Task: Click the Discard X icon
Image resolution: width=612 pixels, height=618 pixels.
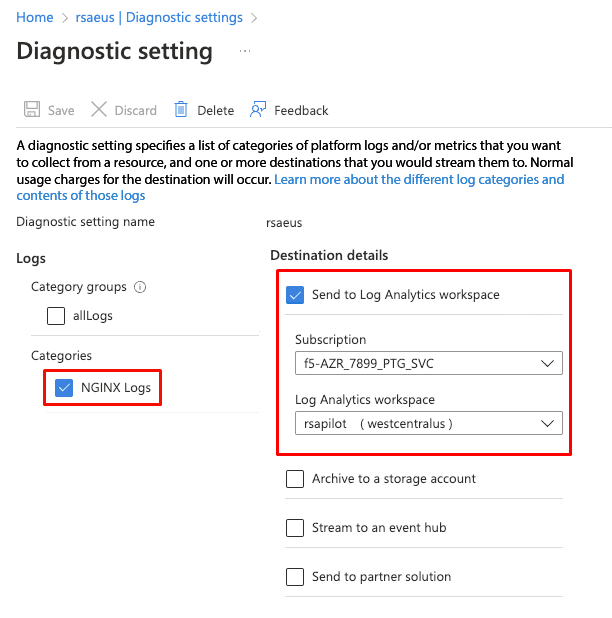Action: pos(99,110)
